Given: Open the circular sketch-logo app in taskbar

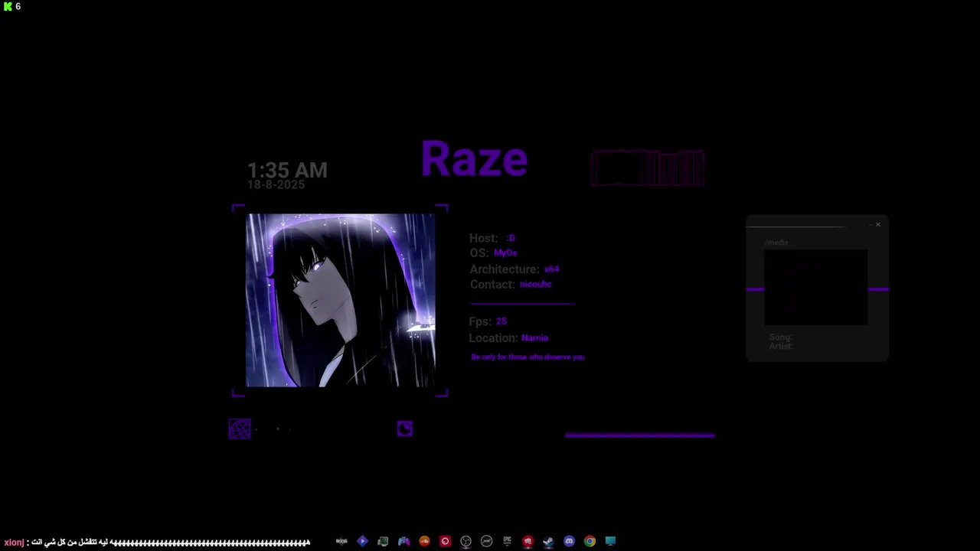Looking at the screenshot, I should tap(486, 541).
